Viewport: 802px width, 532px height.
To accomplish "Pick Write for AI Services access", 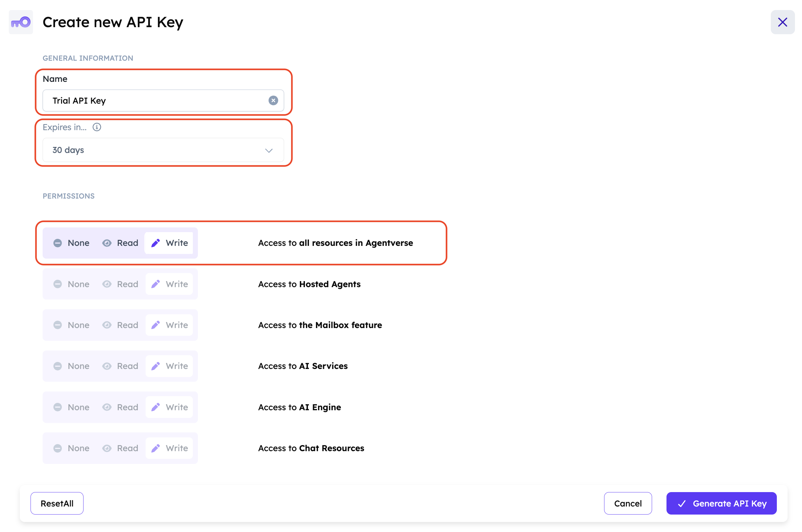I will pos(169,366).
